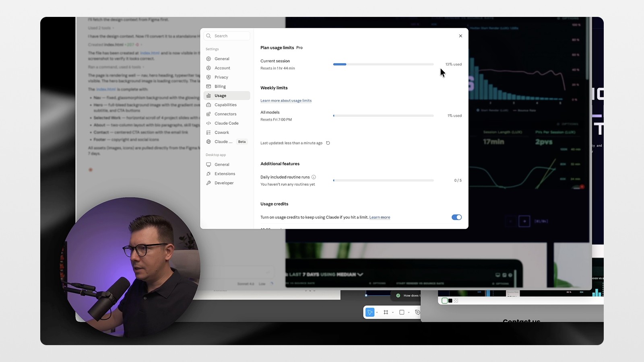The image size is (644, 362).
Task: Open Claude Code settings section
Action: tap(227, 123)
